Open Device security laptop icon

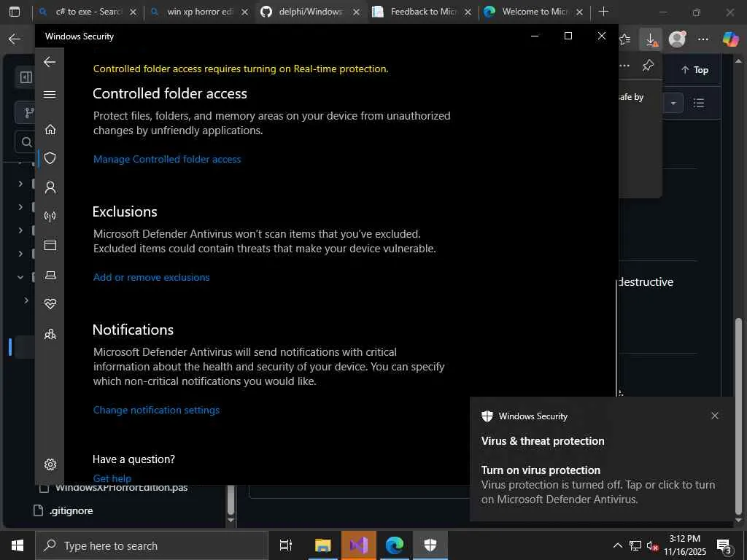click(50, 275)
